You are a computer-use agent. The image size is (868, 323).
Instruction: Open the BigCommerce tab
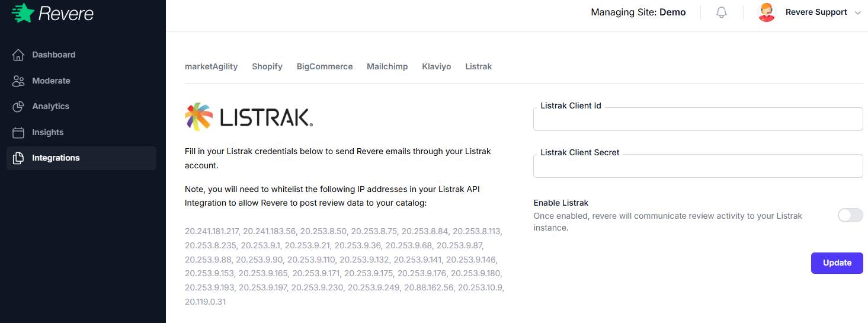point(325,66)
